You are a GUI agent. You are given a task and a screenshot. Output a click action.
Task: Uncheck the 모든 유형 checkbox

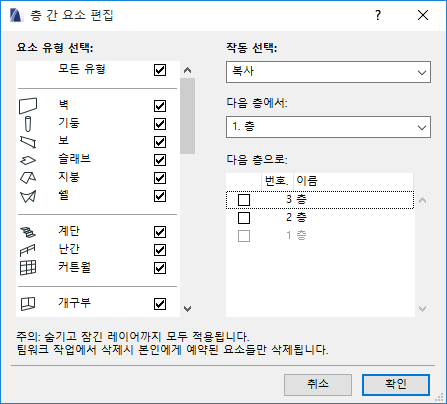pyautogui.click(x=160, y=70)
